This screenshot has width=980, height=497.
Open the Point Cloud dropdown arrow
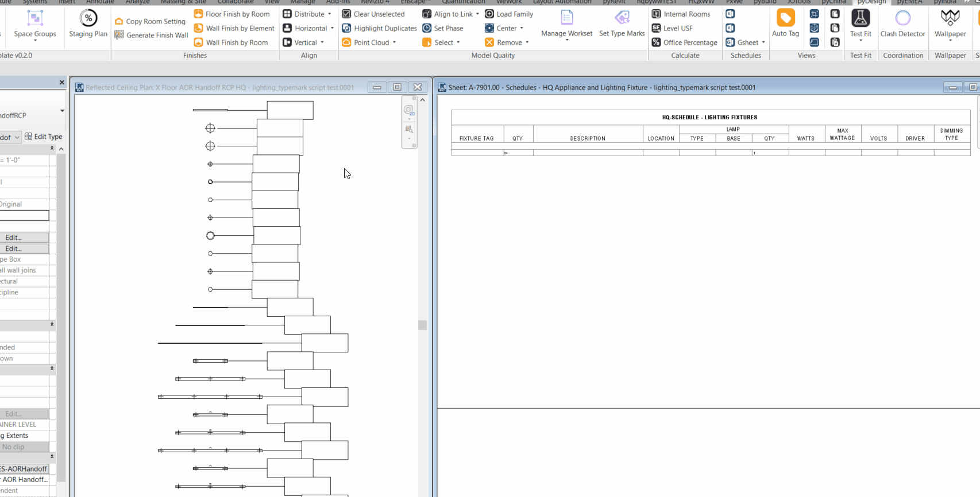(x=394, y=42)
